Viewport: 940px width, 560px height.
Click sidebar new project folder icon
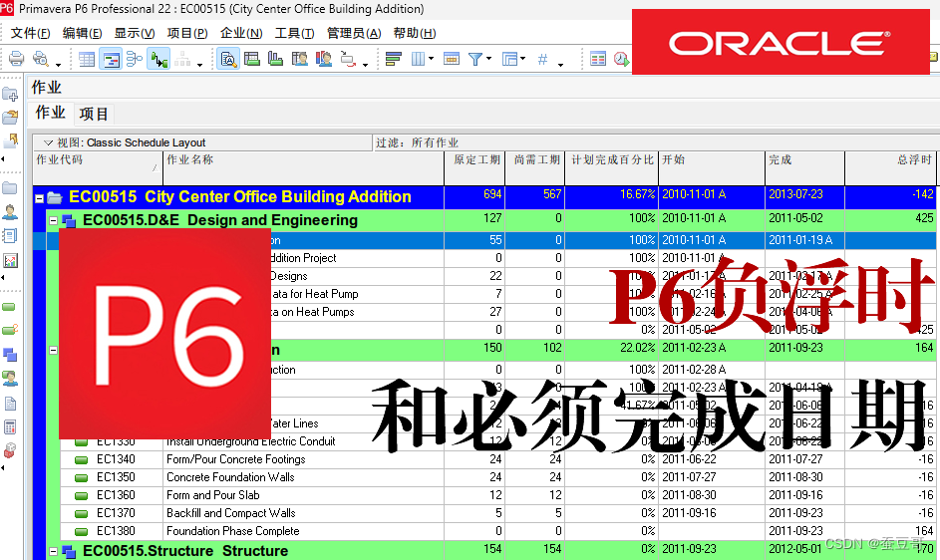(10, 94)
